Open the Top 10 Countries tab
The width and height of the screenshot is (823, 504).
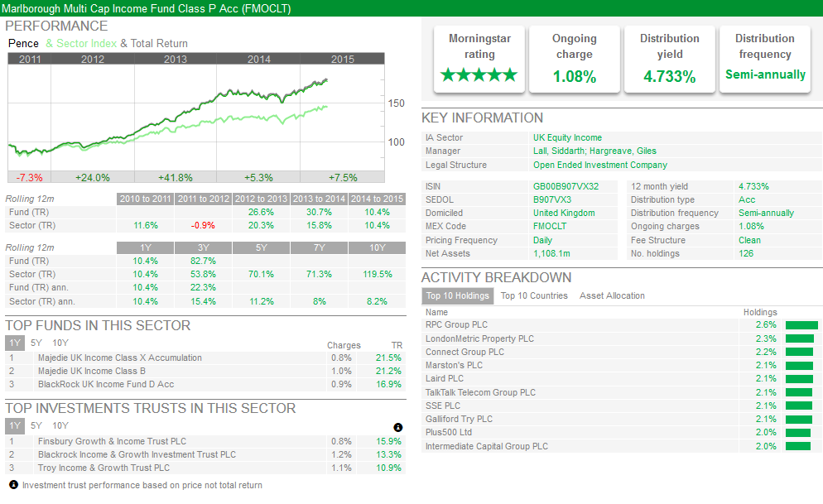[x=534, y=295]
